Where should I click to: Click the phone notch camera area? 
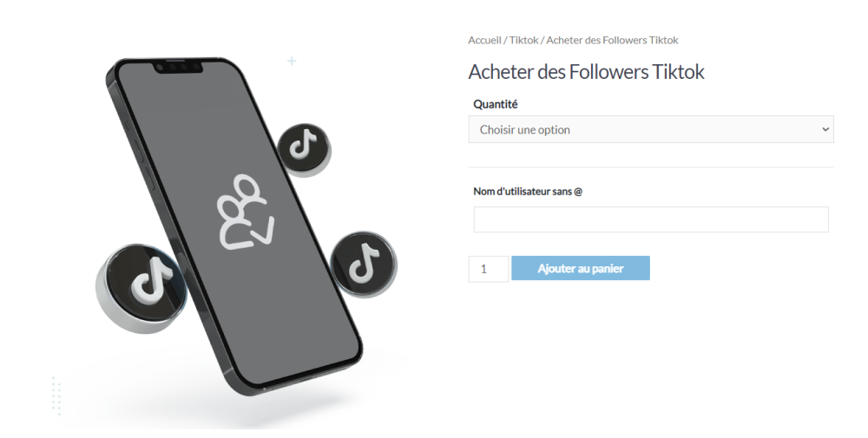178,68
